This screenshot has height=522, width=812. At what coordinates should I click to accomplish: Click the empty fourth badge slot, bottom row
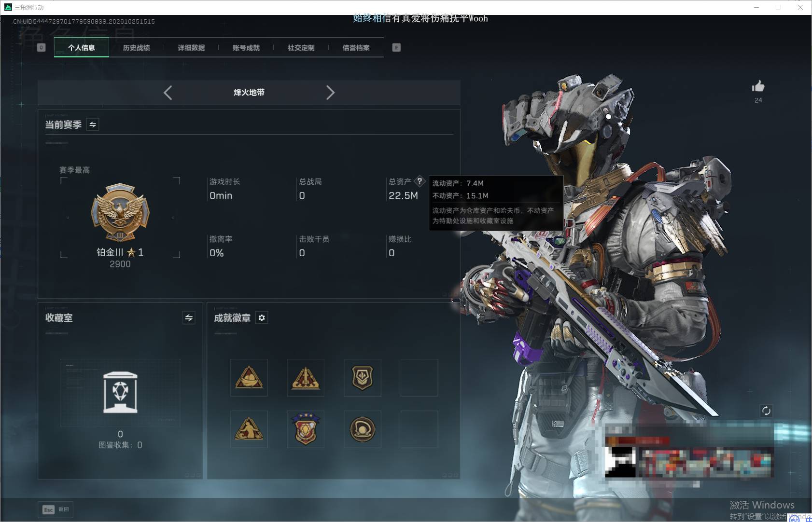click(x=420, y=429)
